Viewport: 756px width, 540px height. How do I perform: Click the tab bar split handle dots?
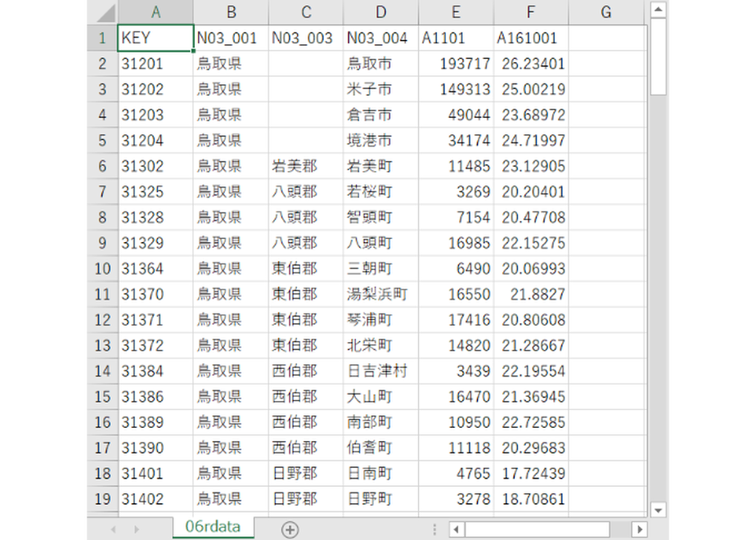click(x=434, y=529)
